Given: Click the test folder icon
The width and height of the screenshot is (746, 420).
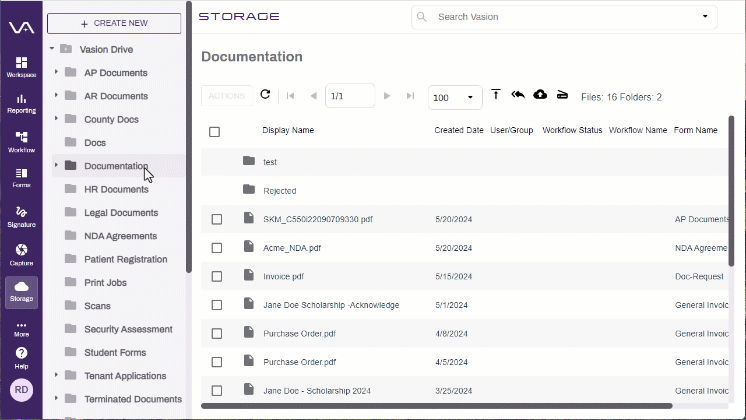Looking at the screenshot, I should pos(249,161).
